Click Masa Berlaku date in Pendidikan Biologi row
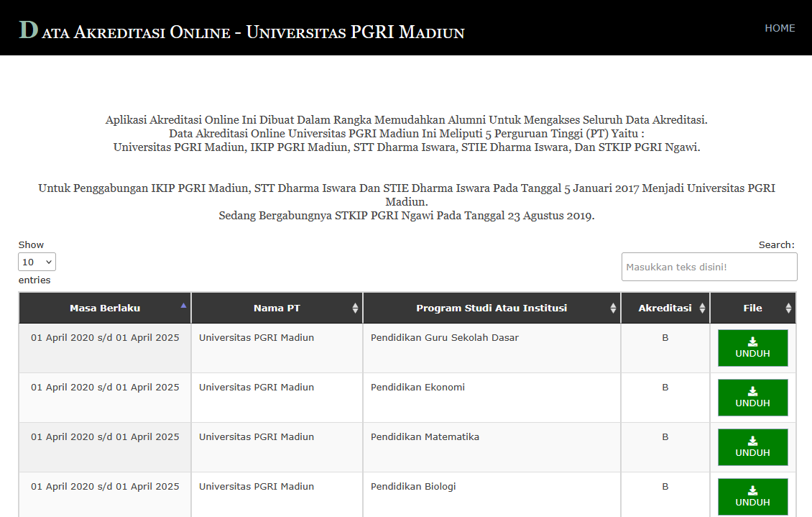Image resolution: width=812 pixels, height=517 pixels. [x=105, y=487]
